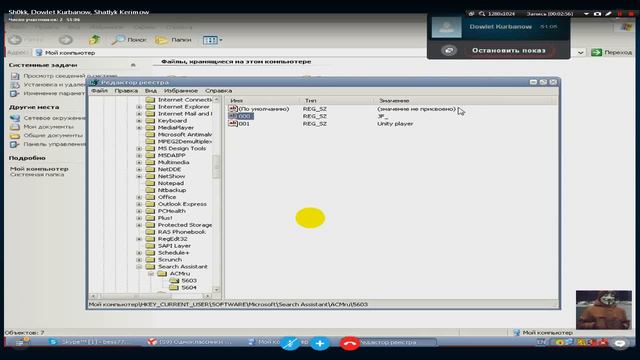Screen dimensions: 640x360
Task: Click the Сетевое окружение network icon
Action: [x=15, y=118]
